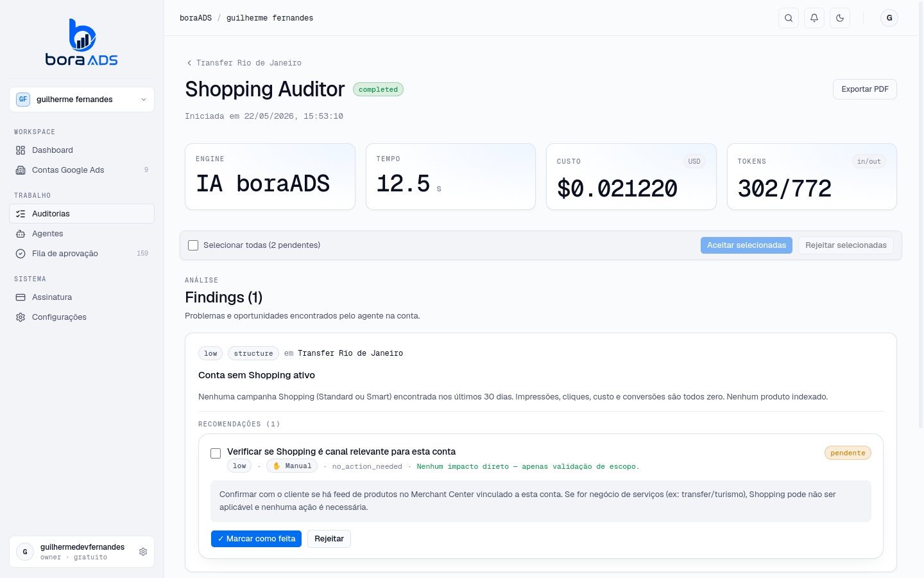Click the Contas Google Ads building icon
Screen dimensions: 924x578
[21, 170]
